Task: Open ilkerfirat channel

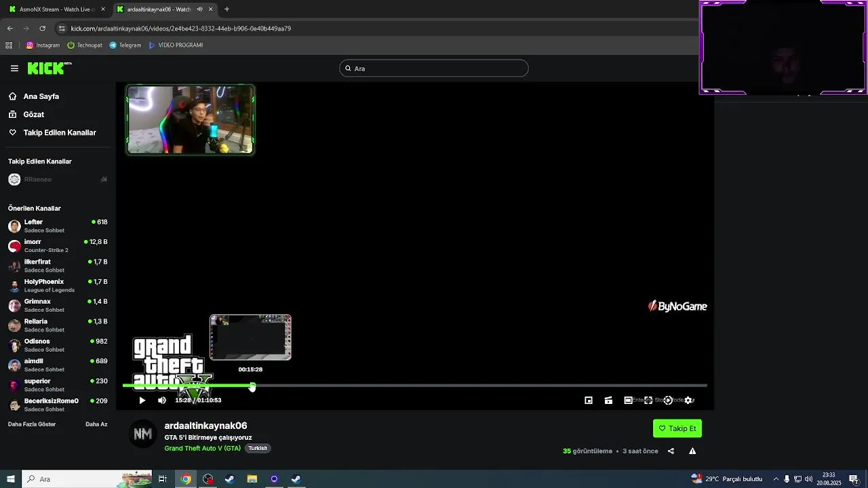Action: [58, 266]
